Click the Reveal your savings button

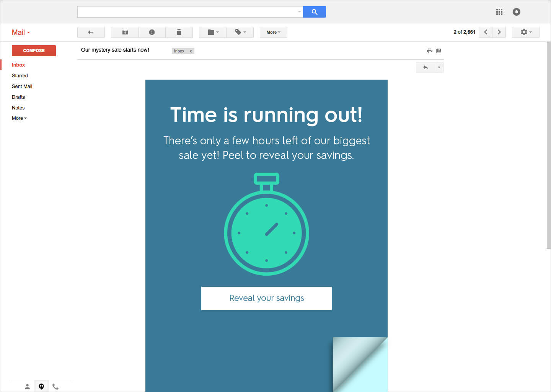[266, 298]
